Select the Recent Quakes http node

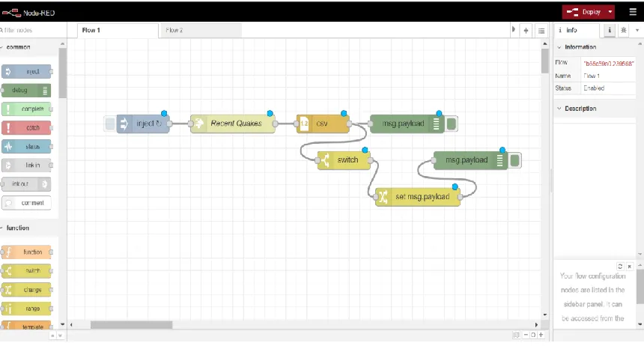(233, 124)
